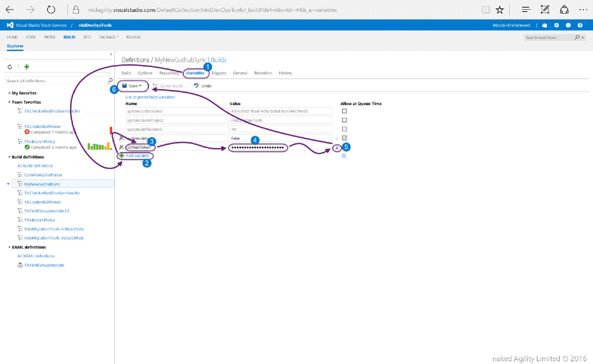Toggle the secret lock on GithubToken value

337,147
